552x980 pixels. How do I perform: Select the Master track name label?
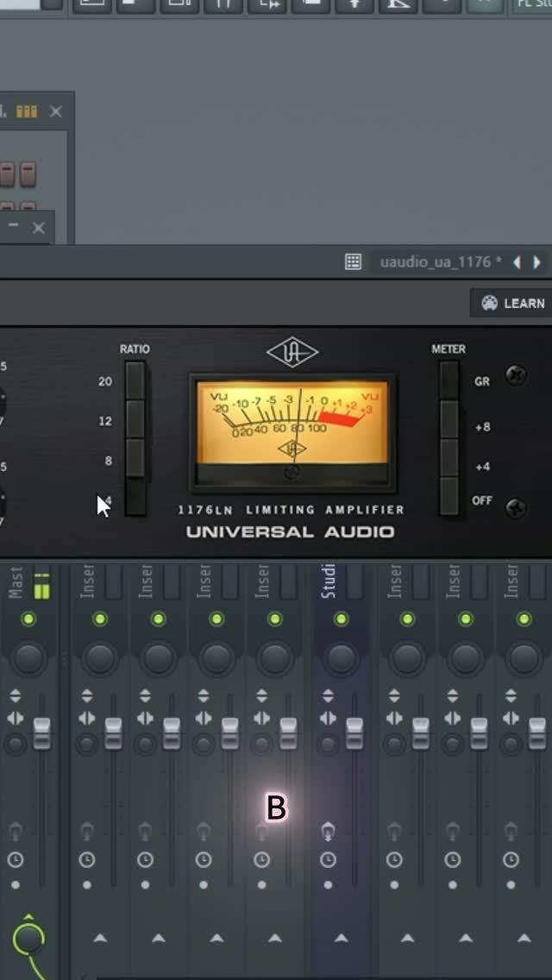(16, 582)
